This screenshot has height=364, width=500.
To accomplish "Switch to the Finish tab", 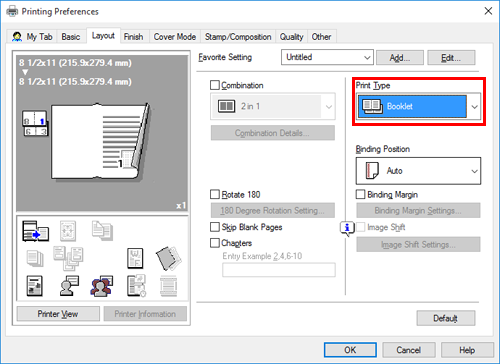I will tap(133, 37).
